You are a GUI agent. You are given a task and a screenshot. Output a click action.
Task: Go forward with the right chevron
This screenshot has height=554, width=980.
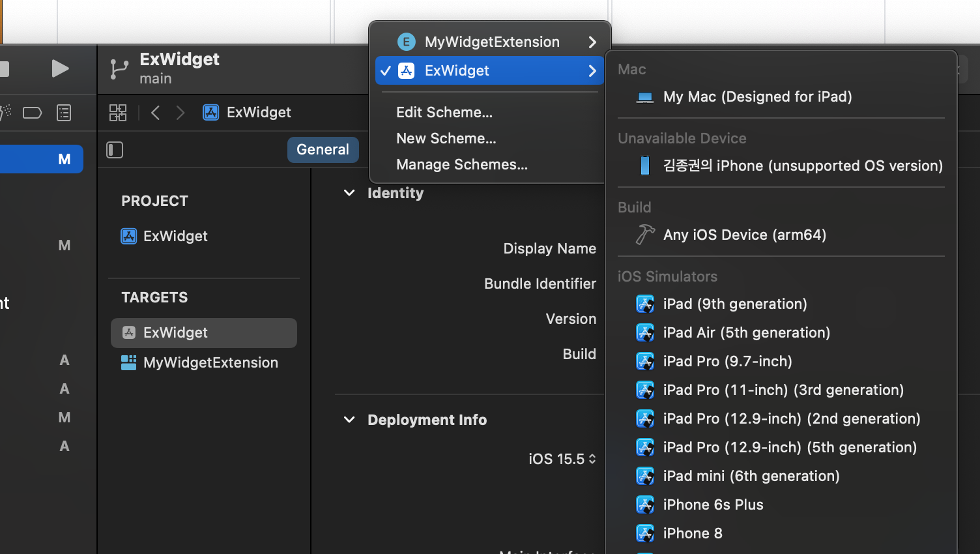(x=180, y=113)
